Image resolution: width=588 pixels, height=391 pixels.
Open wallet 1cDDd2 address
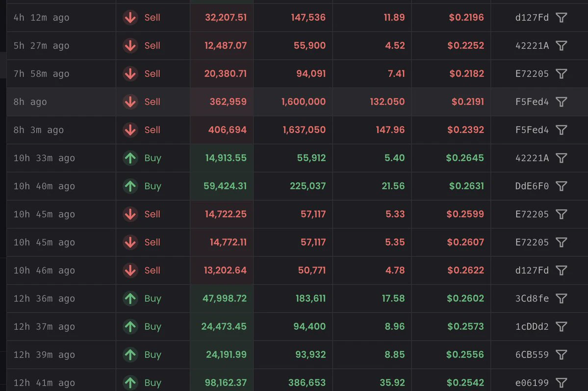(x=532, y=327)
